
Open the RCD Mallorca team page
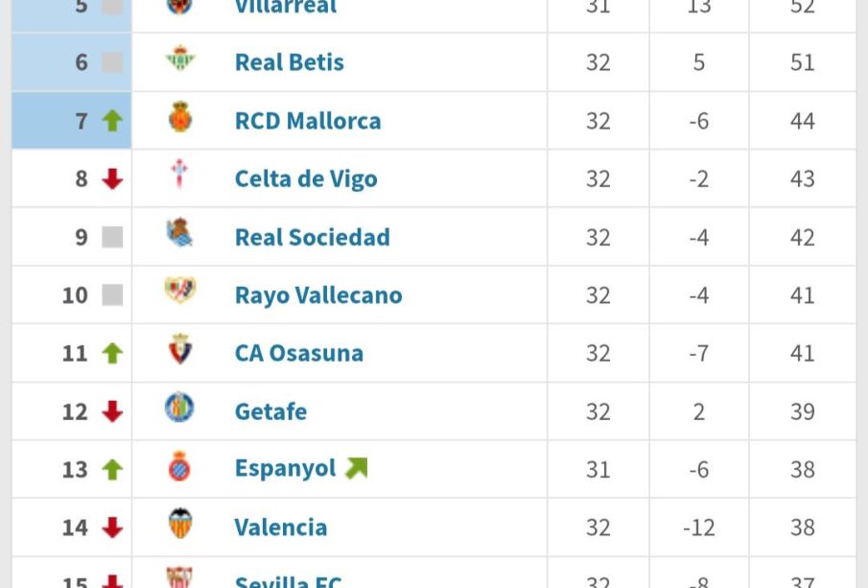(307, 121)
